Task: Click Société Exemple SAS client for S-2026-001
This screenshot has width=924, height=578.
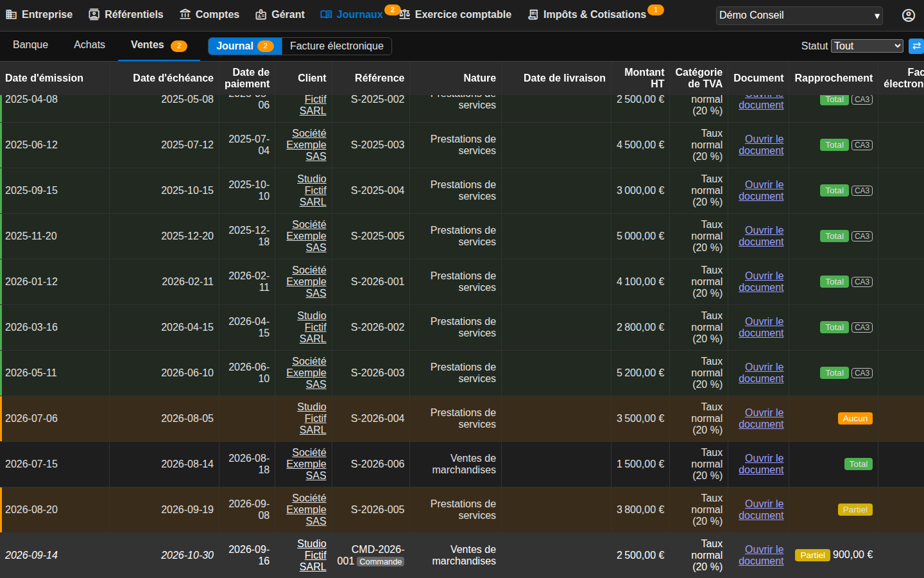Action: (x=306, y=281)
